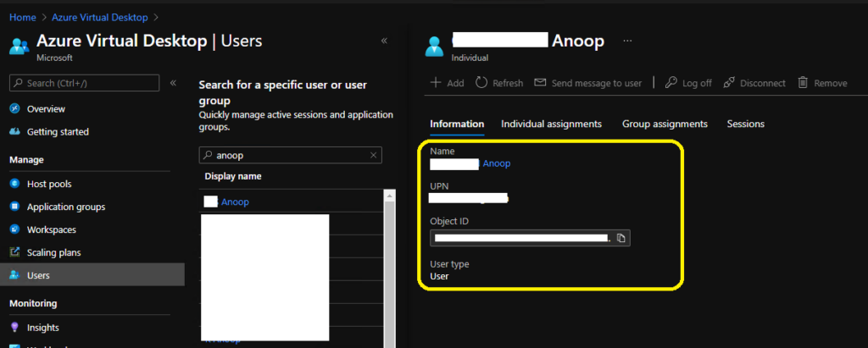Click the Disconnect button
The image size is (868, 348).
click(754, 83)
